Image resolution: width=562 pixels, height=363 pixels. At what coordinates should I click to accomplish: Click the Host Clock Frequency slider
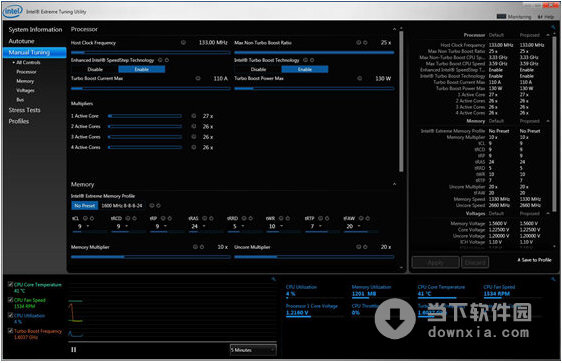(x=151, y=52)
